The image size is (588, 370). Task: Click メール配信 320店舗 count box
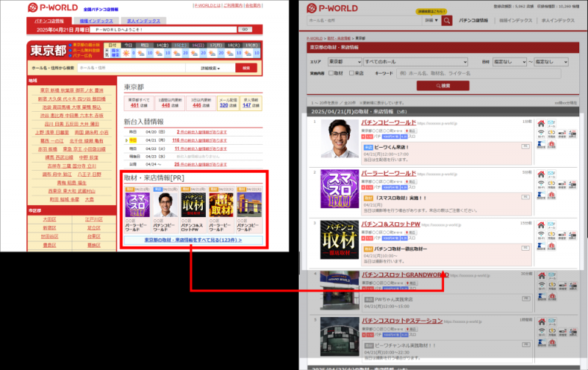pos(228,103)
